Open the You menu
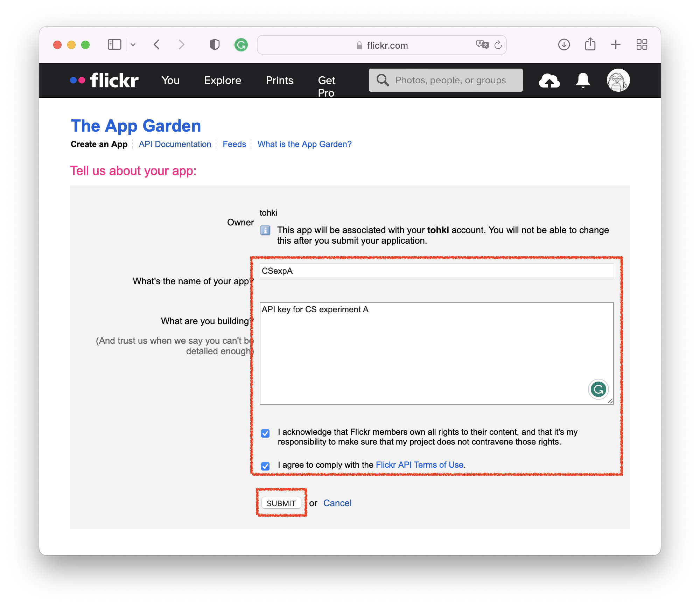The width and height of the screenshot is (700, 607). click(170, 81)
